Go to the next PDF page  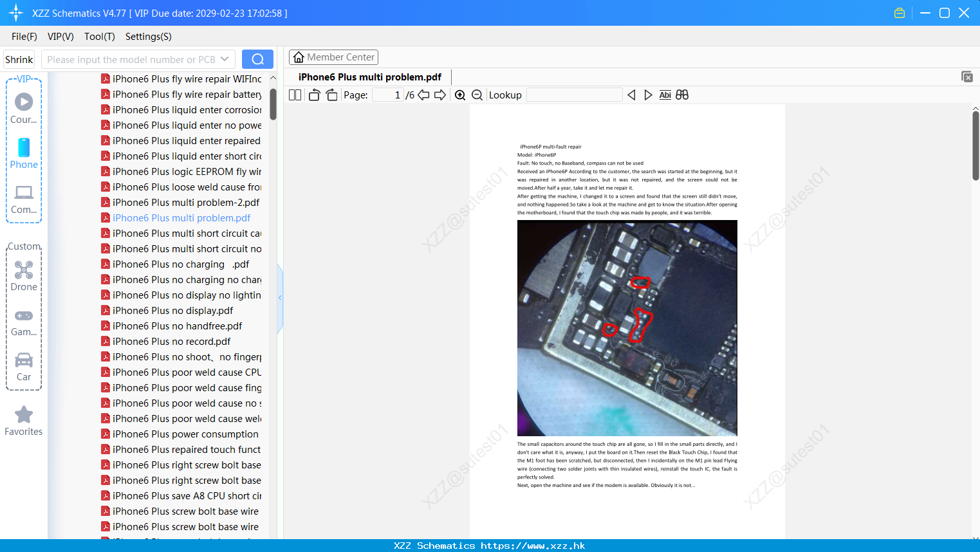(440, 95)
